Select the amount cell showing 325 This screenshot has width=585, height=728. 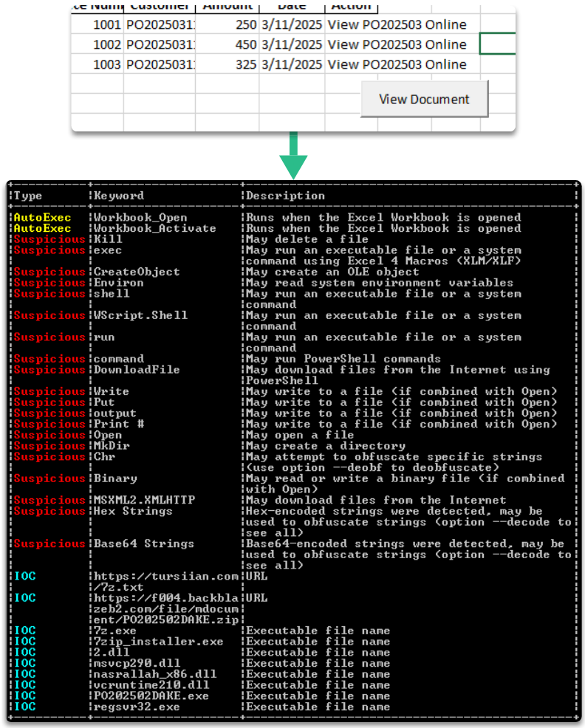227,64
